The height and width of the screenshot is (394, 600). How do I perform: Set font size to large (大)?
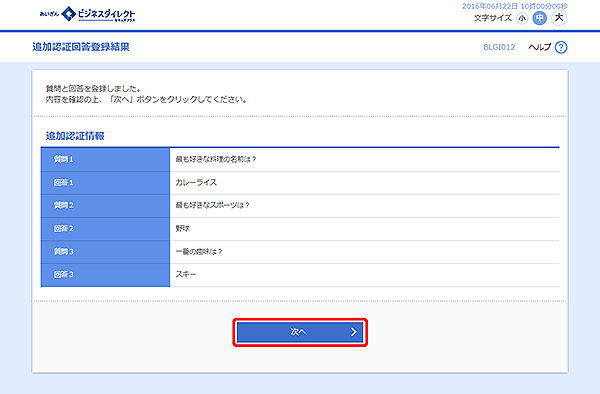click(559, 18)
